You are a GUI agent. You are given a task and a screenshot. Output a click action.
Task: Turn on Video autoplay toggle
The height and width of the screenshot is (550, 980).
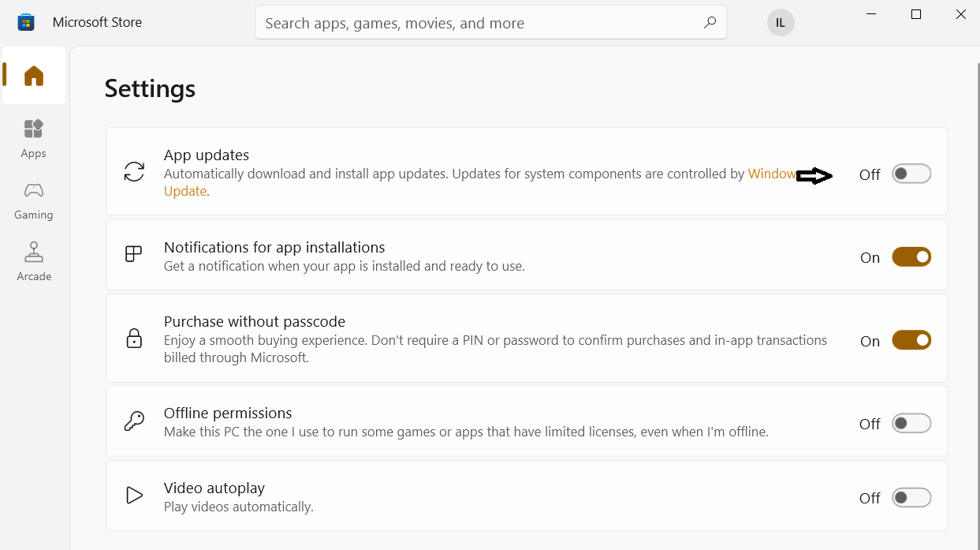tap(911, 498)
